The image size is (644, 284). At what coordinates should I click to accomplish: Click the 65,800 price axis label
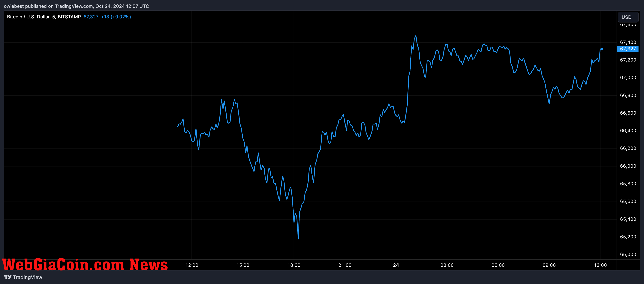pyautogui.click(x=628, y=184)
